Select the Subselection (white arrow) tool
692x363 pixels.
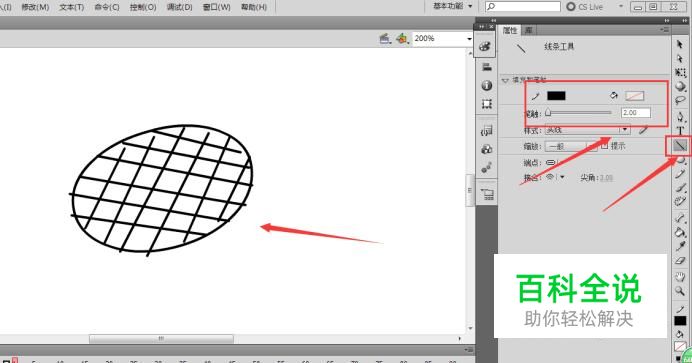click(x=680, y=58)
